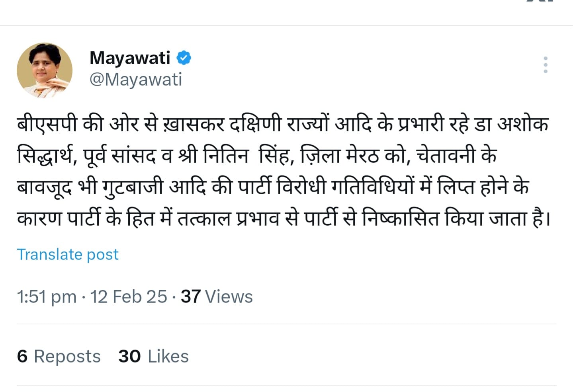Click the Translate post link
The width and height of the screenshot is (573, 392).
click(x=68, y=254)
